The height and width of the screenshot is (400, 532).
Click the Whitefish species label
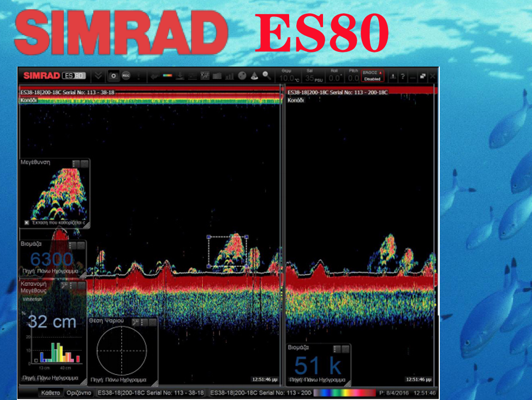pos(33,300)
